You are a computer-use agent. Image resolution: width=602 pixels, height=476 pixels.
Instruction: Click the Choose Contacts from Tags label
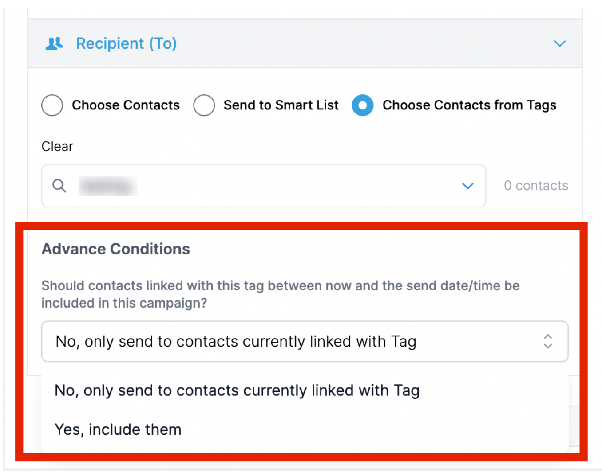pos(469,105)
